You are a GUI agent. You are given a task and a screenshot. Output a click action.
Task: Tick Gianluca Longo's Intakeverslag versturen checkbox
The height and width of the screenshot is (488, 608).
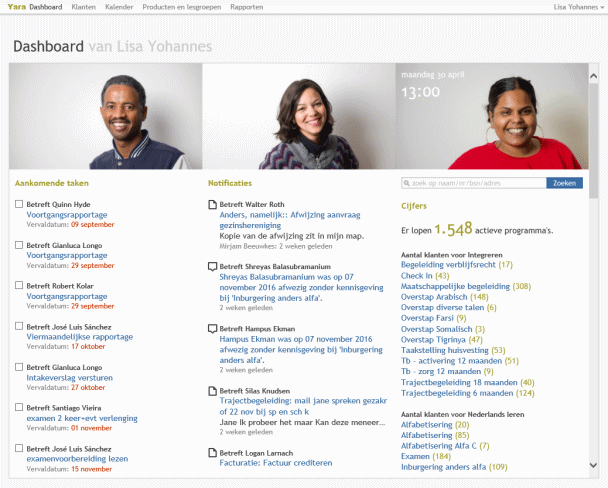(x=20, y=368)
